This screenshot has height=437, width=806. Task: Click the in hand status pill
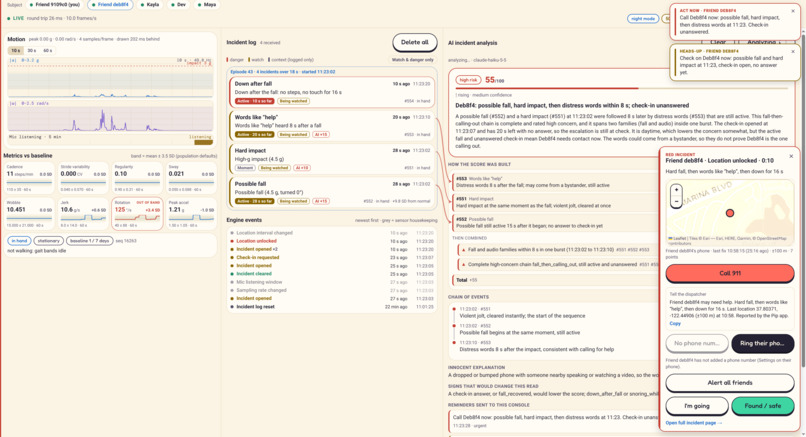19,241
